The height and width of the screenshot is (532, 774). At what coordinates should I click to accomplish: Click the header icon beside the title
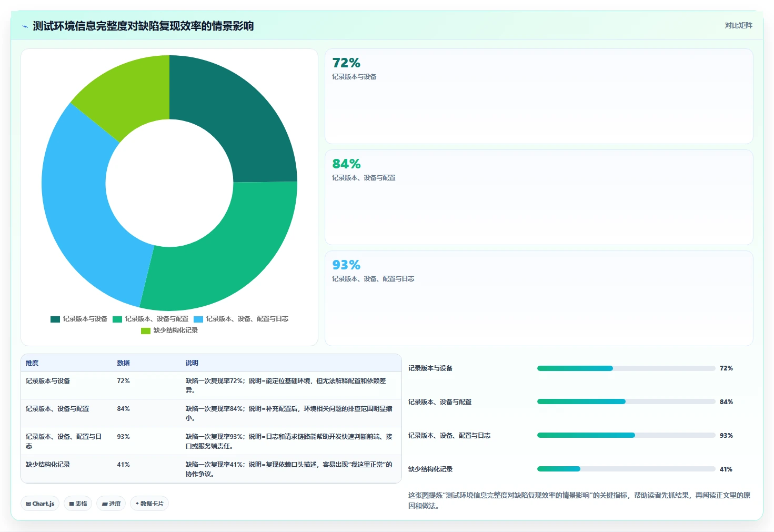25,26
